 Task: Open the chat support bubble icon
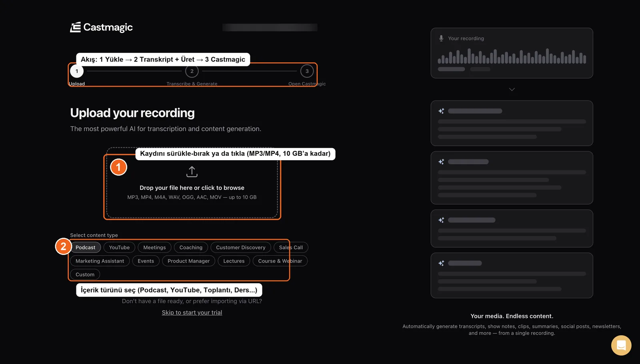621,345
